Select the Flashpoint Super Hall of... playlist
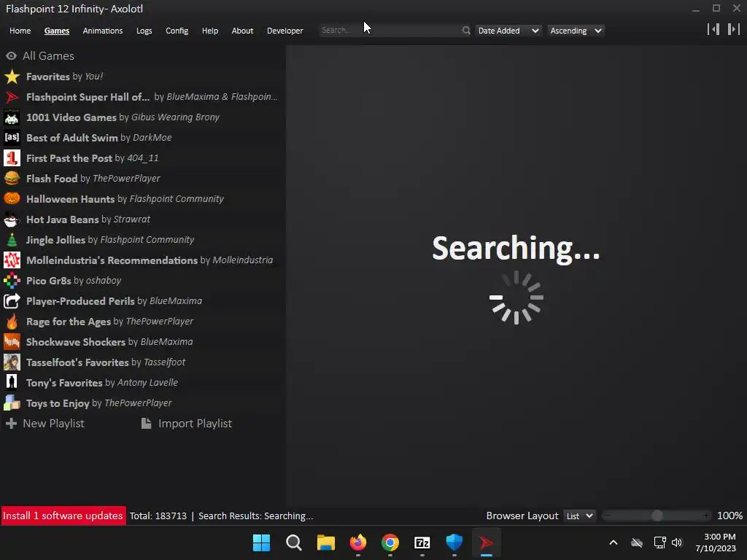The width and height of the screenshot is (747, 560). [x=143, y=97]
